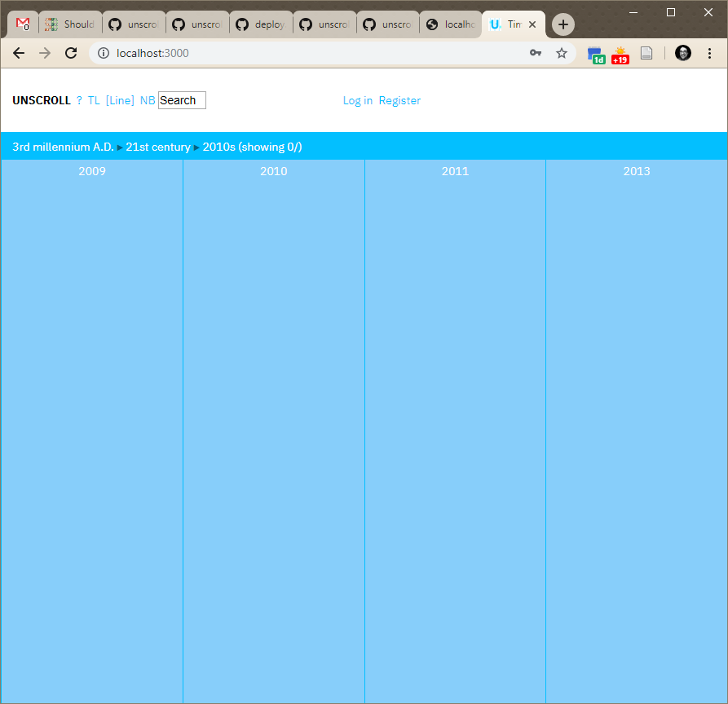728x704 pixels.
Task: Click the UNSCROLL home logo
Action: (42, 101)
